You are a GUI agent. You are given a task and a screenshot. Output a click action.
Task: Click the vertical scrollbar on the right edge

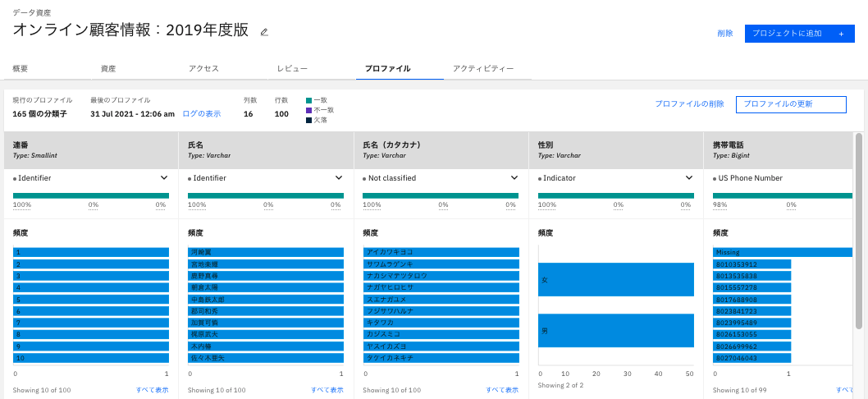[x=859, y=230]
